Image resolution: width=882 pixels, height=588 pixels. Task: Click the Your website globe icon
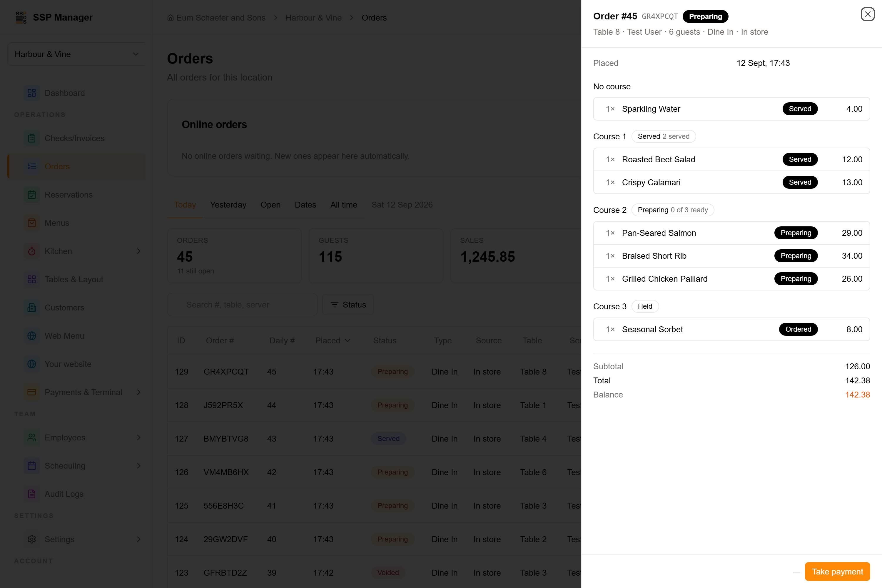[x=32, y=364]
